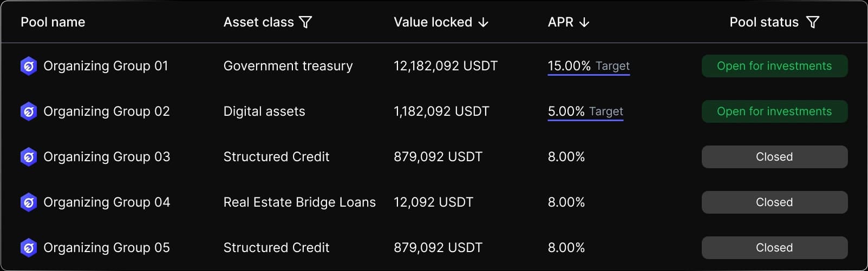
Task: Click the Closed status for Group 03
Action: [774, 157]
